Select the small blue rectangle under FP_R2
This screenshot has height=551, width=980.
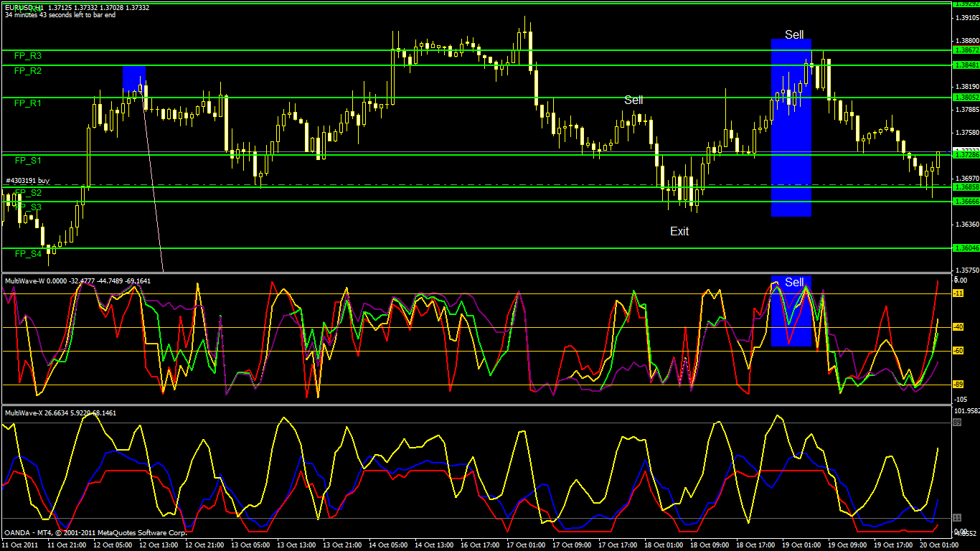pos(134,79)
